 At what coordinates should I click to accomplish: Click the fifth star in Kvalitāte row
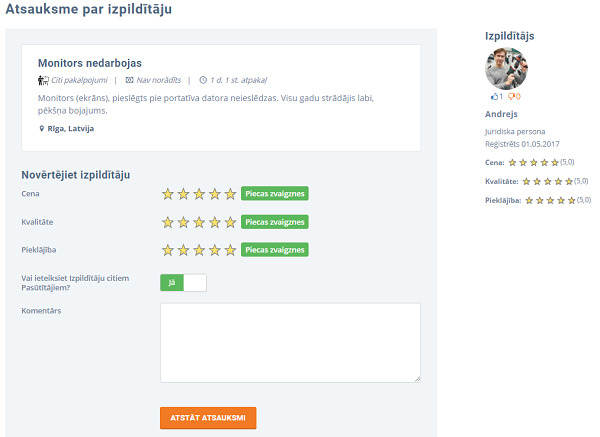click(x=230, y=222)
